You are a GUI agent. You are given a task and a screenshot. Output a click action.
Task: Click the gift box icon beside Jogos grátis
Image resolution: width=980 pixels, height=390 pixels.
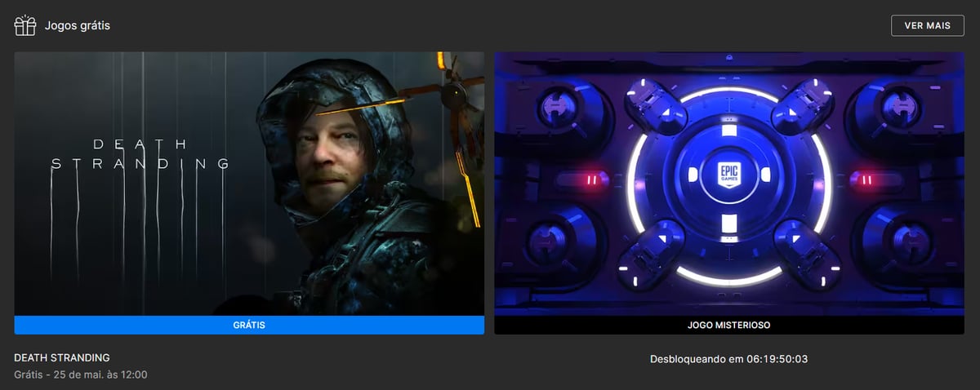coord(25,25)
